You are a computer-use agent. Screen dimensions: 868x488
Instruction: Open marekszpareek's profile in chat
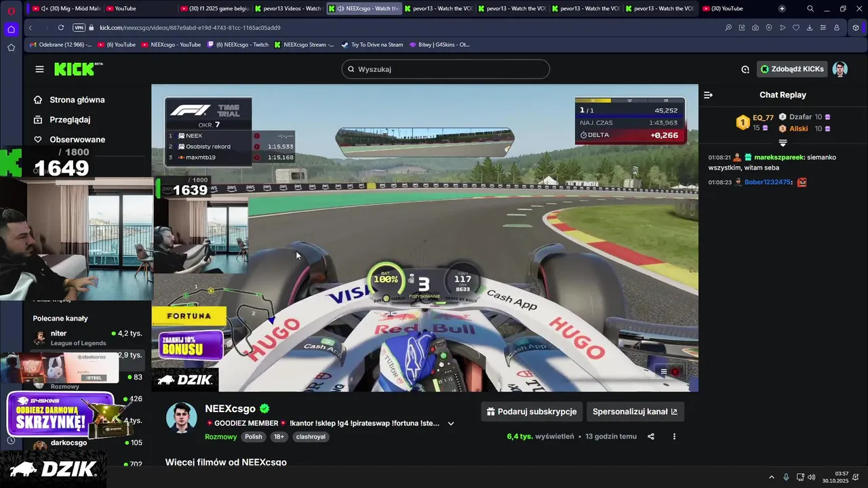[x=778, y=157]
